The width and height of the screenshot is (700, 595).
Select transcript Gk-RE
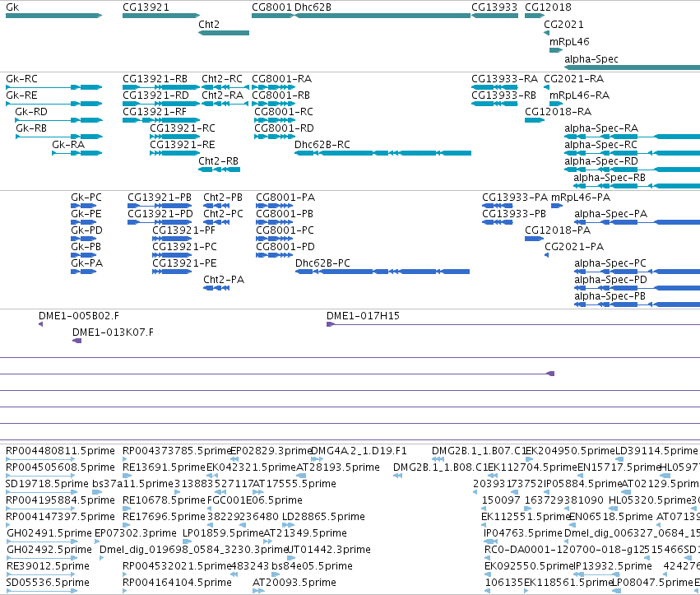pos(22,95)
